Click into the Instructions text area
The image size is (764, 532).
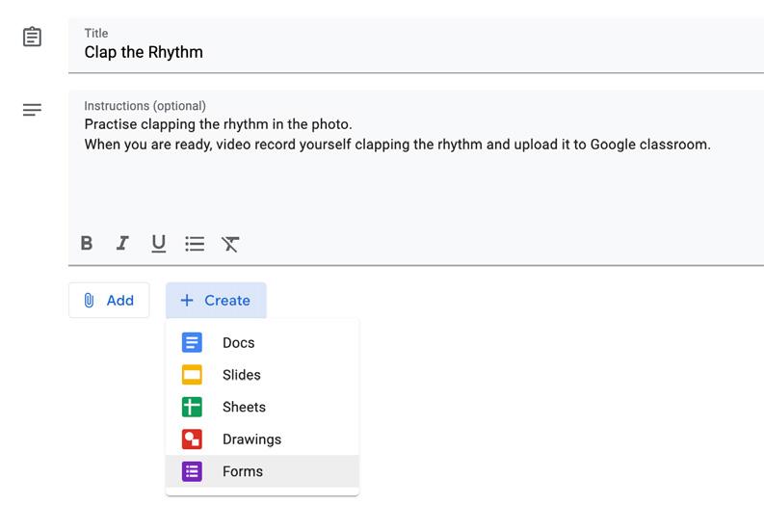click(x=416, y=161)
